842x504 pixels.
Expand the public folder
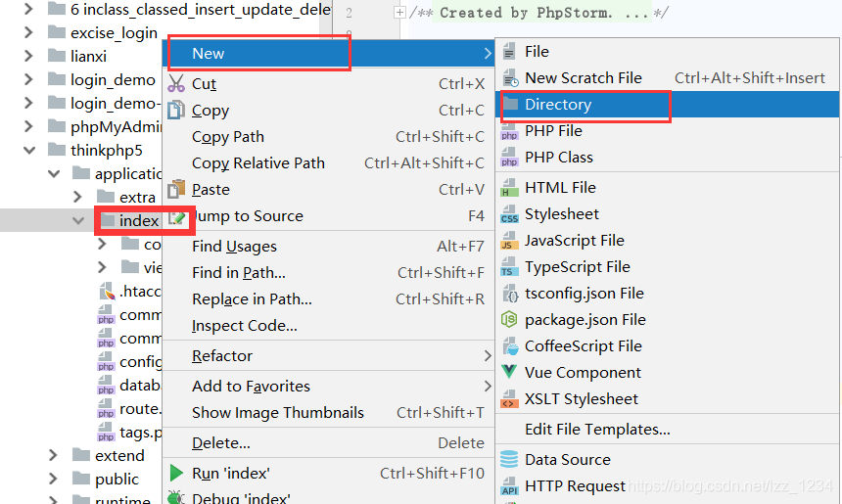[53, 479]
